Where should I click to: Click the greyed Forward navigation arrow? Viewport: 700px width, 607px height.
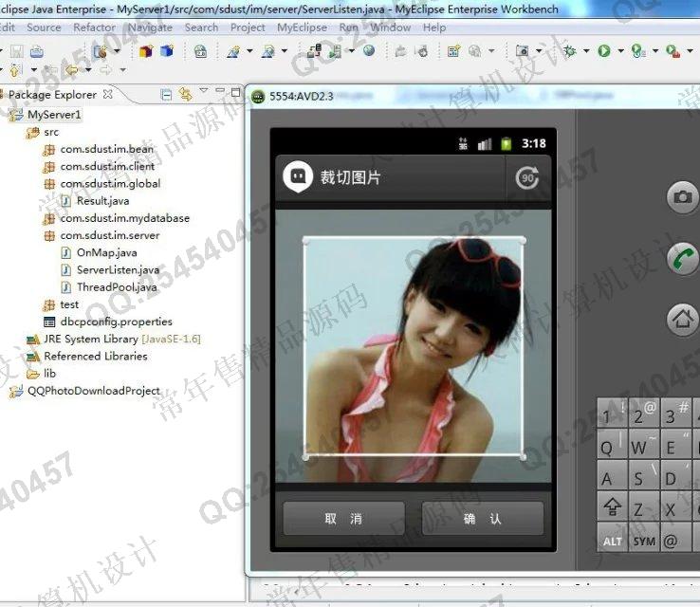pos(106,69)
